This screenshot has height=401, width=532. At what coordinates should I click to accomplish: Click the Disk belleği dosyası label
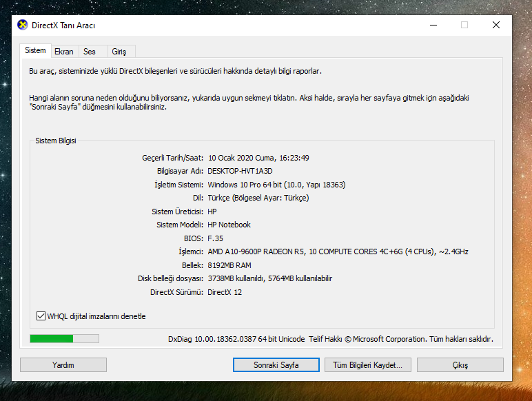170,278
